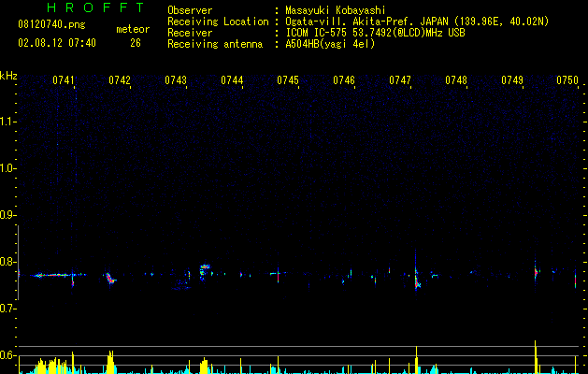Click the 0.9 kHz axis tick

(x=7, y=215)
